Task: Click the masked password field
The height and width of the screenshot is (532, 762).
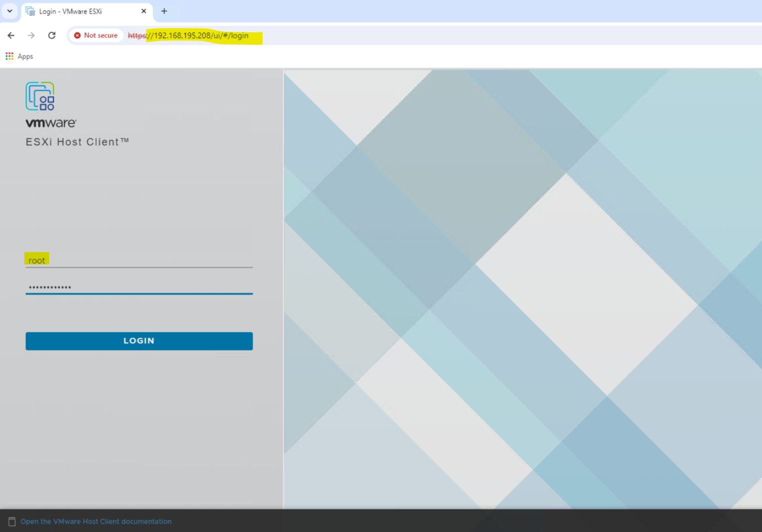Action: click(139, 288)
